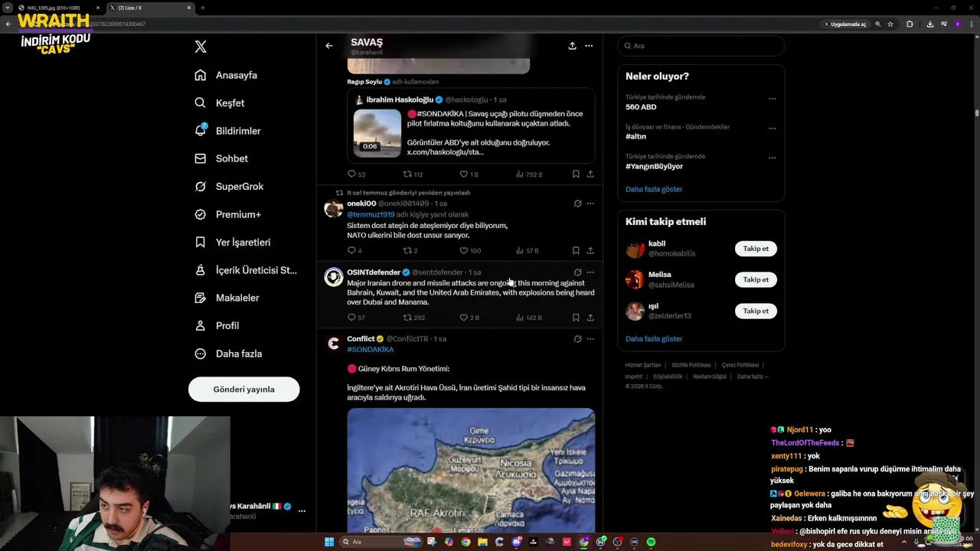Open #SONDAKİKA hashtag in Conflict post
The width and height of the screenshot is (980, 551).
click(x=371, y=350)
